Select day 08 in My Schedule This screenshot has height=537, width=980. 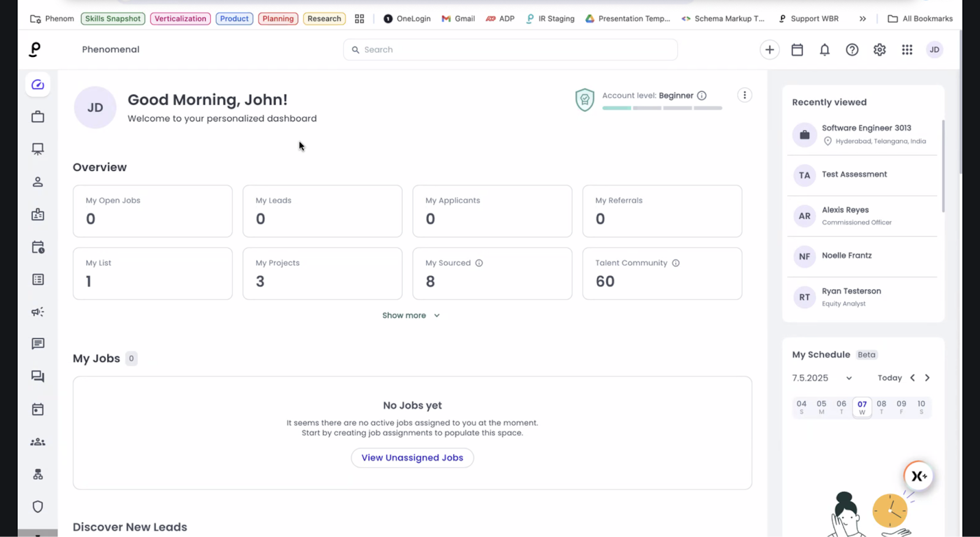[881, 407]
